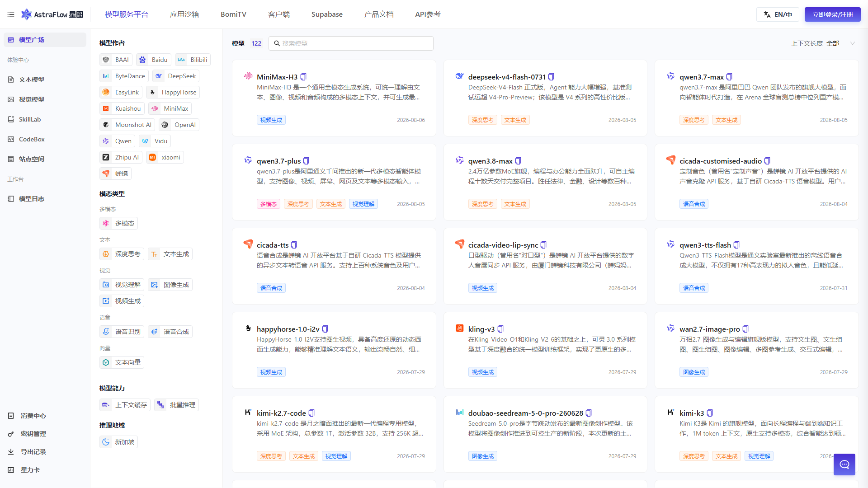Click the cicada-tts card logo icon
This screenshot has width=868, height=488.
pos(248,244)
